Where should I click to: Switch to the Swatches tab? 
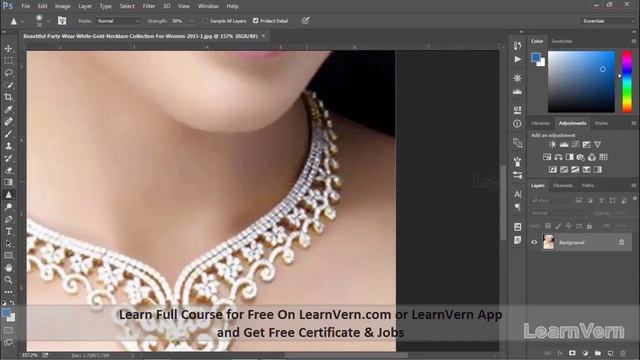tap(562, 41)
